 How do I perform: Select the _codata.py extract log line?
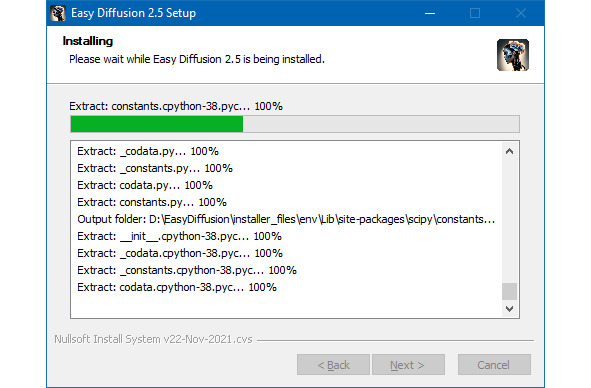pos(148,152)
